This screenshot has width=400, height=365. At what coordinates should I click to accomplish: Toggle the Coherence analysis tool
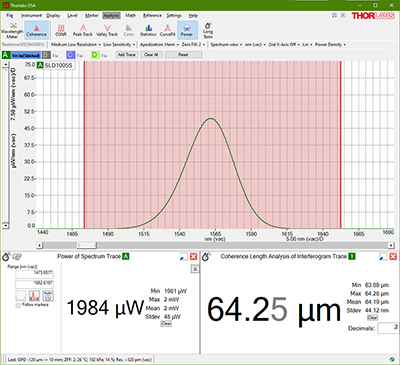(37, 30)
